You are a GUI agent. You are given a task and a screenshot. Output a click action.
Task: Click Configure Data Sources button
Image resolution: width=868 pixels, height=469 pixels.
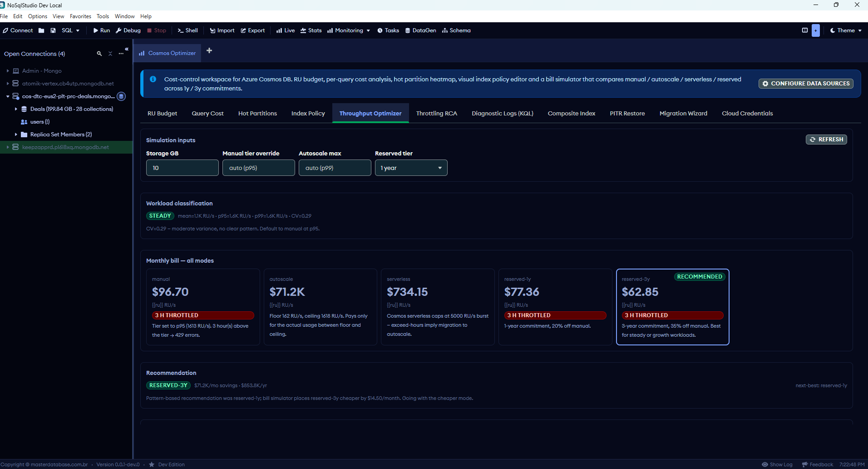click(x=806, y=84)
